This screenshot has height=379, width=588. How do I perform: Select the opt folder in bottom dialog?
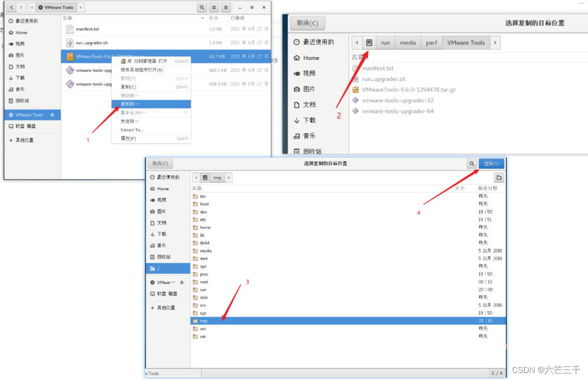(x=349, y=266)
